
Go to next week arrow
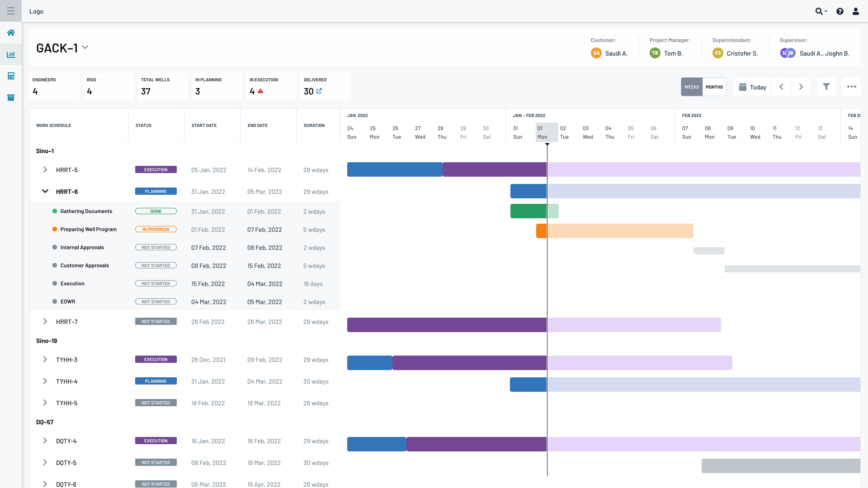pyautogui.click(x=801, y=87)
